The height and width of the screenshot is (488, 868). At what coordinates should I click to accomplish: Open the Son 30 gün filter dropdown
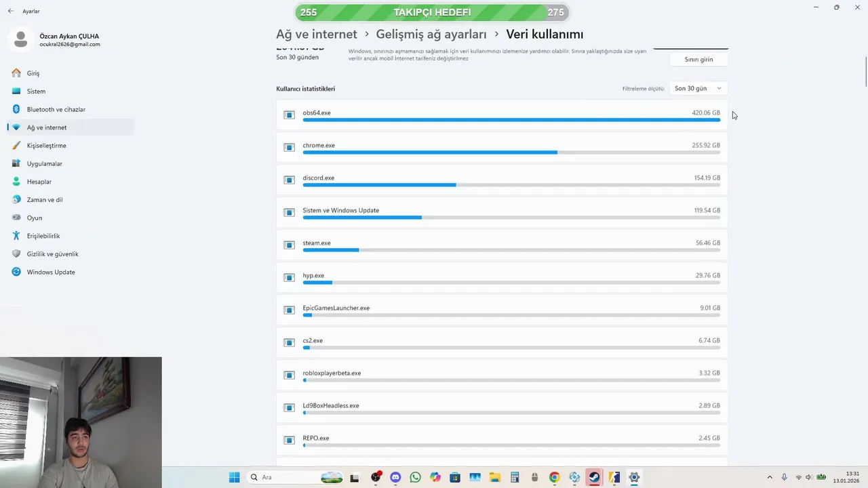click(698, 88)
